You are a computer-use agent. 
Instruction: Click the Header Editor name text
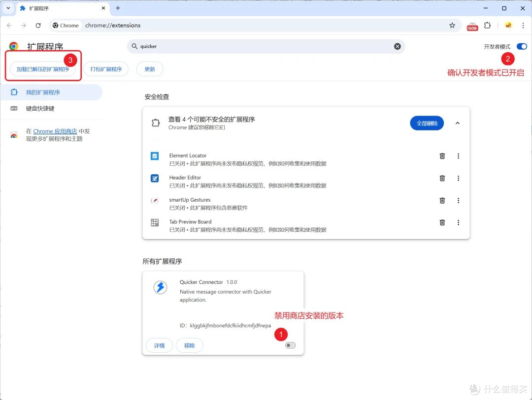[185, 178]
